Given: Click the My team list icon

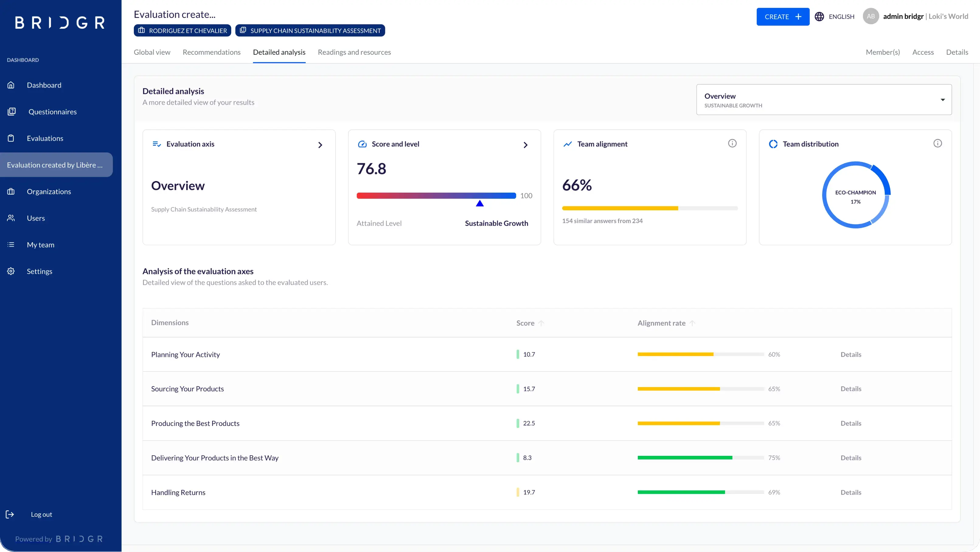Looking at the screenshot, I should coord(11,245).
